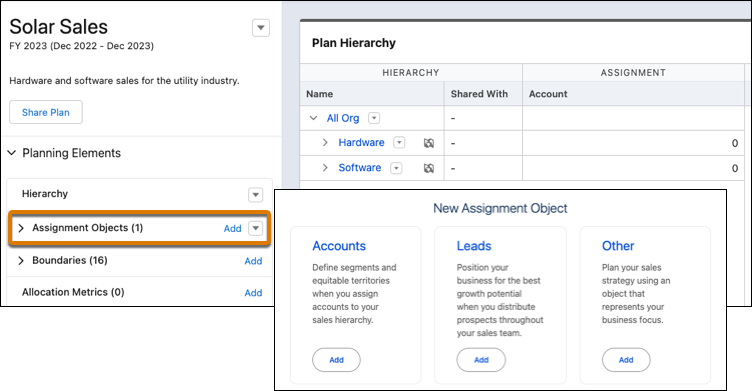Open the Hardware link

click(361, 142)
